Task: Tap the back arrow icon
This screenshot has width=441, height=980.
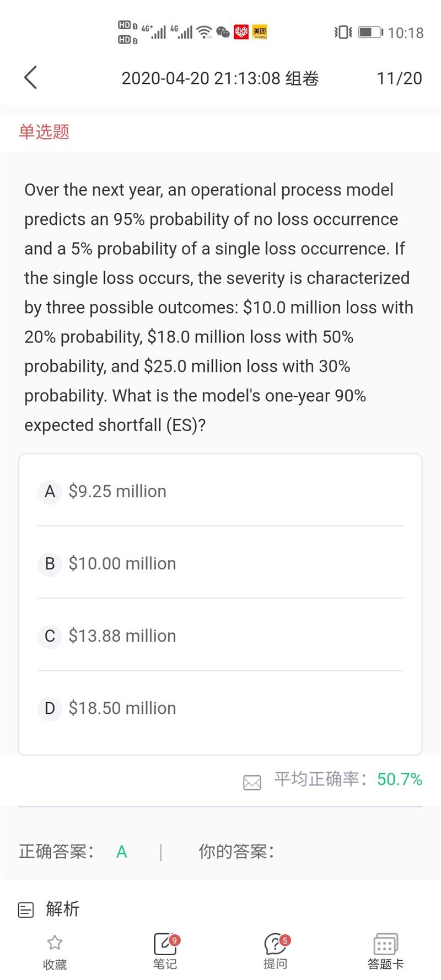Action: point(31,78)
